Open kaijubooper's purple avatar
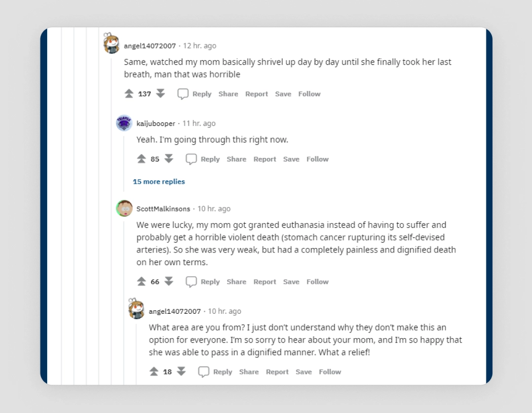 pos(124,123)
